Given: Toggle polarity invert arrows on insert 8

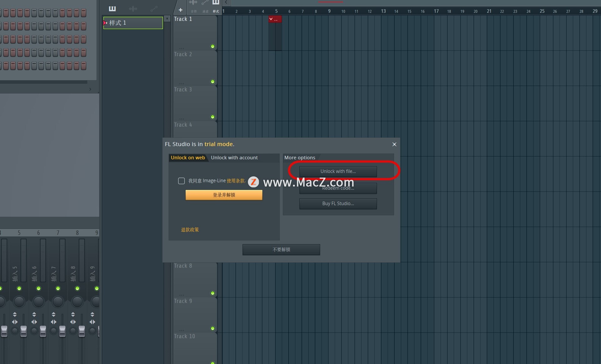Looking at the screenshot, I should tap(73, 314).
